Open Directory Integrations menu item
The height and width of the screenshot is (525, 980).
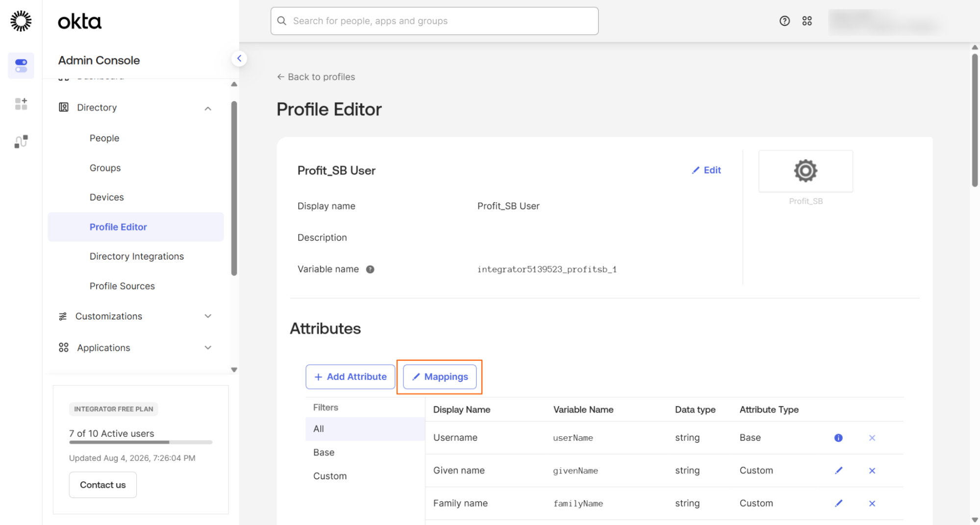pos(136,257)
